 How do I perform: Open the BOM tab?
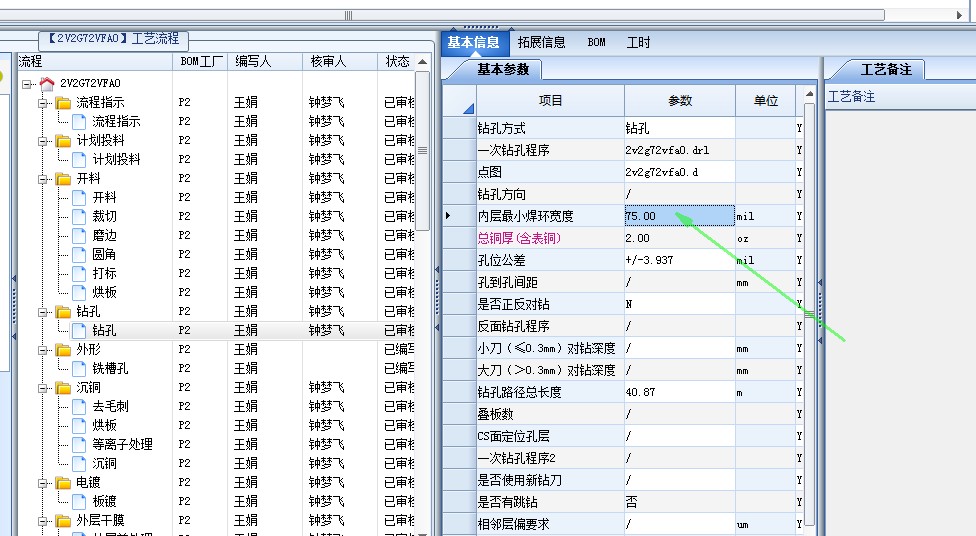coord(596,42)
